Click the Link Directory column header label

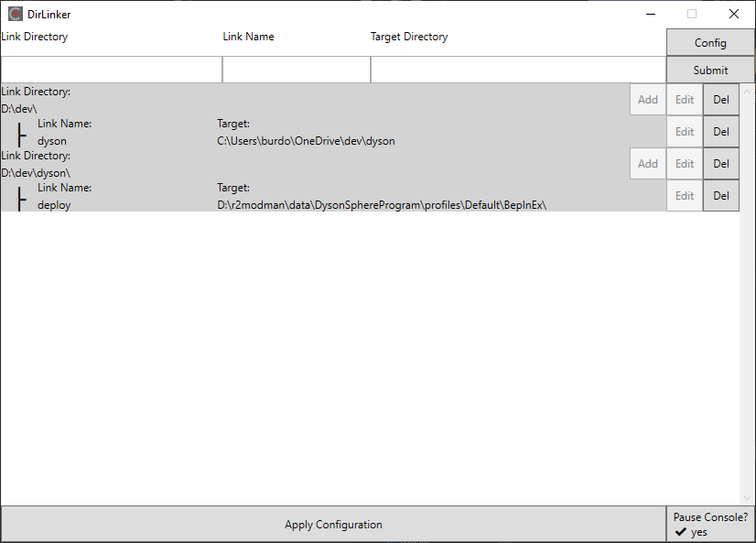coord(34,37)
